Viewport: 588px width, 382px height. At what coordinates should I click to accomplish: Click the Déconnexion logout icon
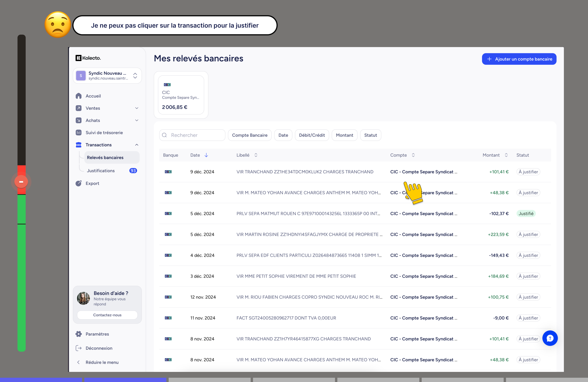pyautogui.click(x=79, y=348)
